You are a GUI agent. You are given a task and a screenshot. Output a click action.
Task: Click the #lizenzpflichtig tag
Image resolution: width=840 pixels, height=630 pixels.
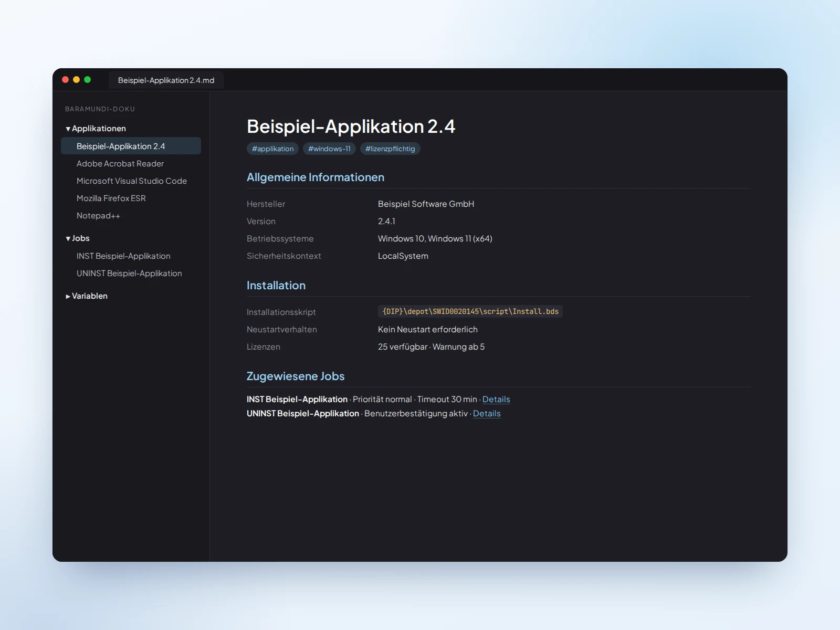(390, 149)
